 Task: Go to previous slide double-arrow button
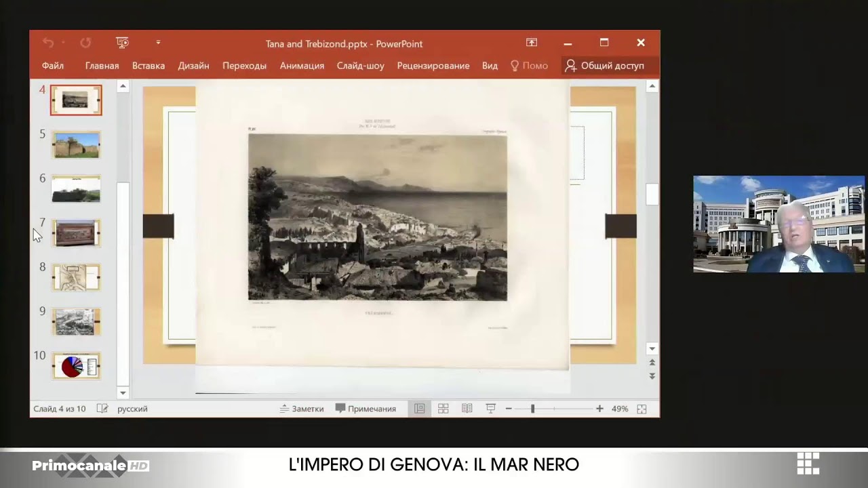pyautogui.click(x=652, y=363)
